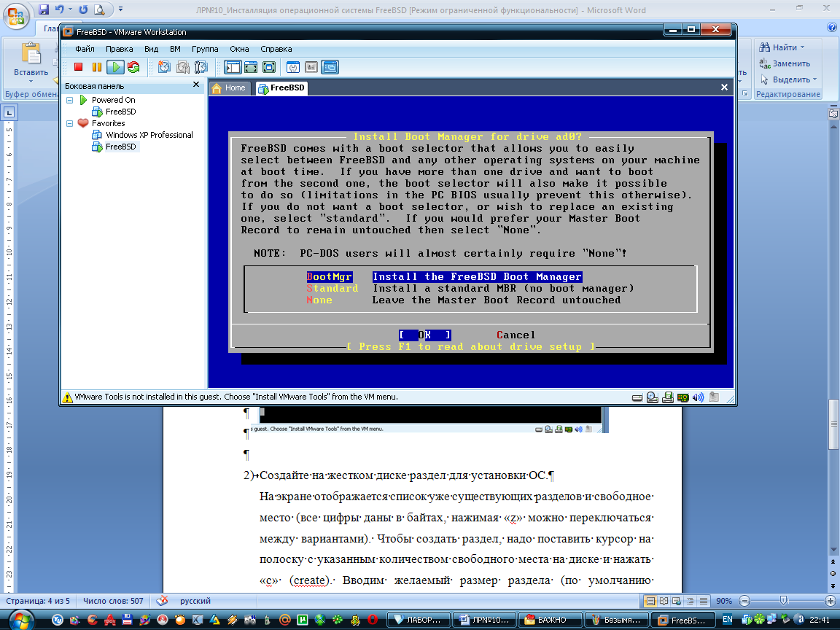Open the Справка menu

276,49
